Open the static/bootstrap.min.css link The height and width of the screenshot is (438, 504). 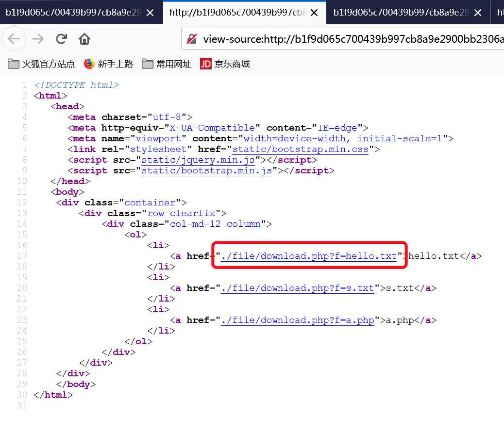pyautogui.click(x=300, y=149)
